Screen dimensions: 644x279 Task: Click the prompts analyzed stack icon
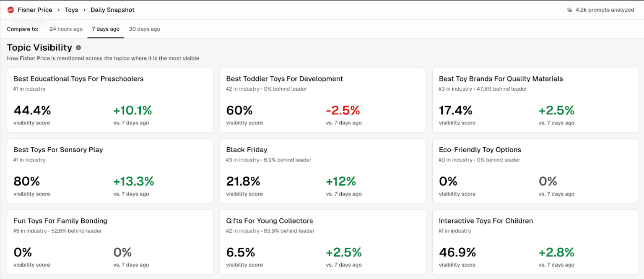pos(569,9)
